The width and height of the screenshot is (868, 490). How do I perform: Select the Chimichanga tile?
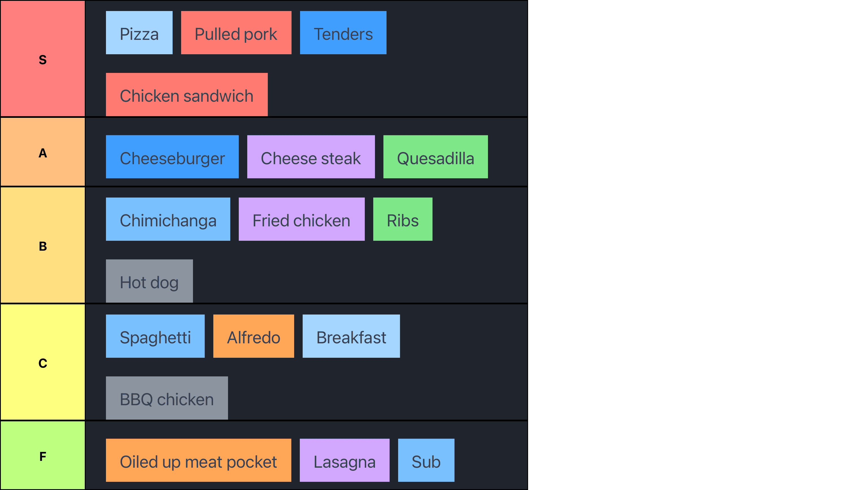click(x=168, y=219)
